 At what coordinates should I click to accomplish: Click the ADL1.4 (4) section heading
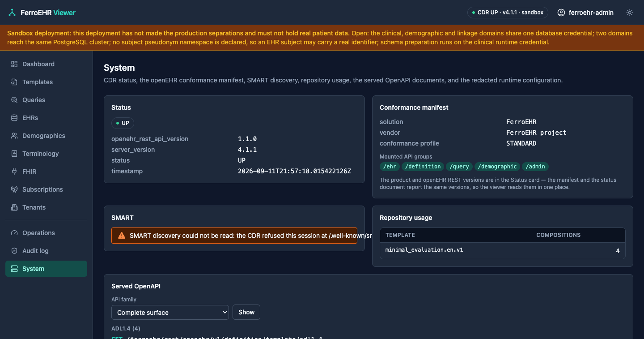(x=126, y=329)
